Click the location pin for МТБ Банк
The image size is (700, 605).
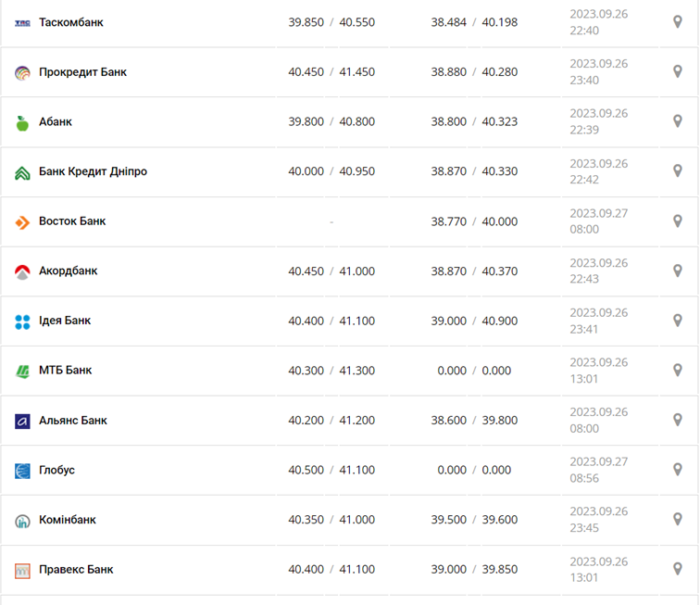click(677, 371)
